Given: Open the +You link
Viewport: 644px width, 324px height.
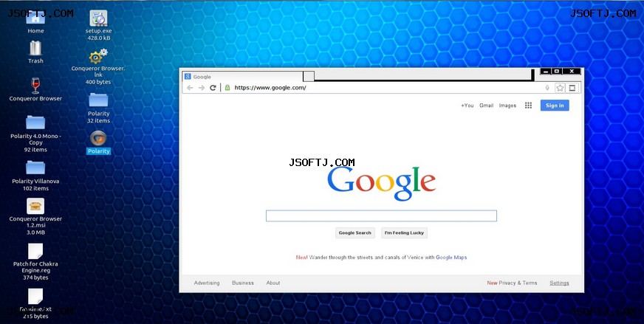Looking at the screenshot, I should pos(467,106).
